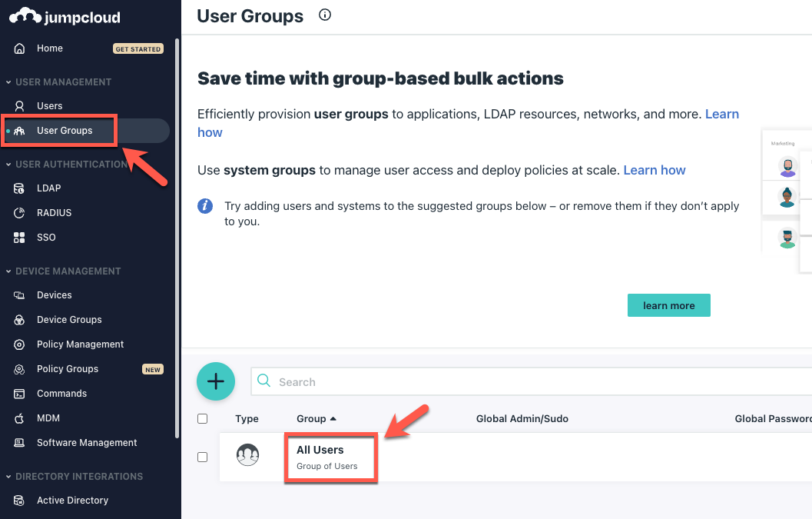This screenshot has width=812, height=519.
Task: Click the blue information tip icon
Action: point(205,206)
